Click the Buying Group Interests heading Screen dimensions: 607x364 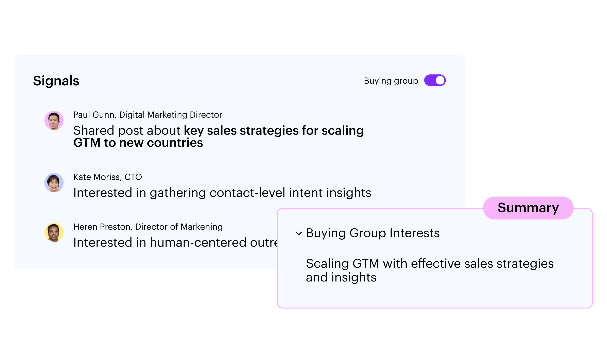372,233
